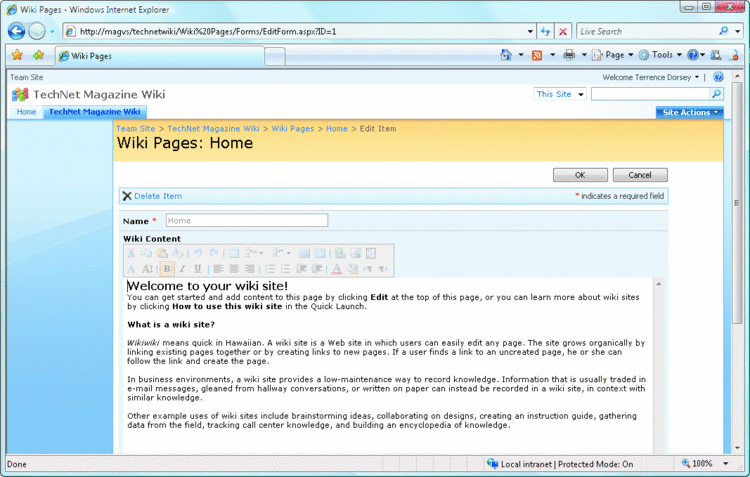750x477 pixels.
Task: Increase indent of the paragraph
Action: tap(316, 269)
